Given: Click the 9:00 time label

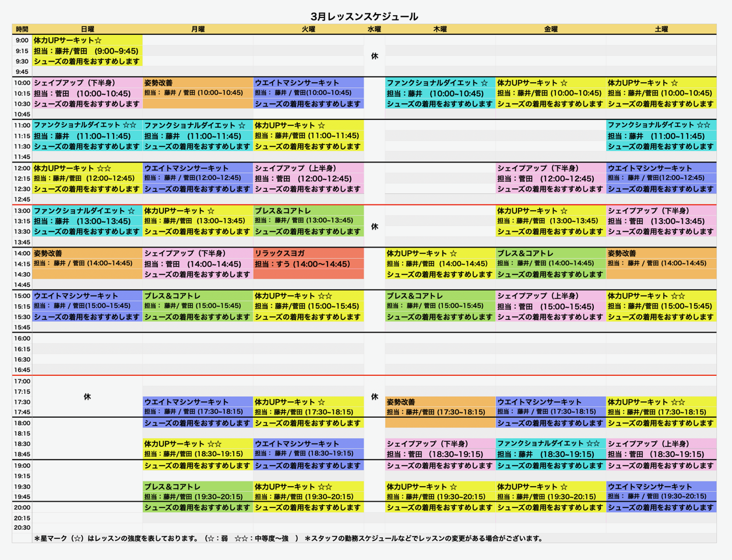Looking at the screenshot, I should [22, 41].
